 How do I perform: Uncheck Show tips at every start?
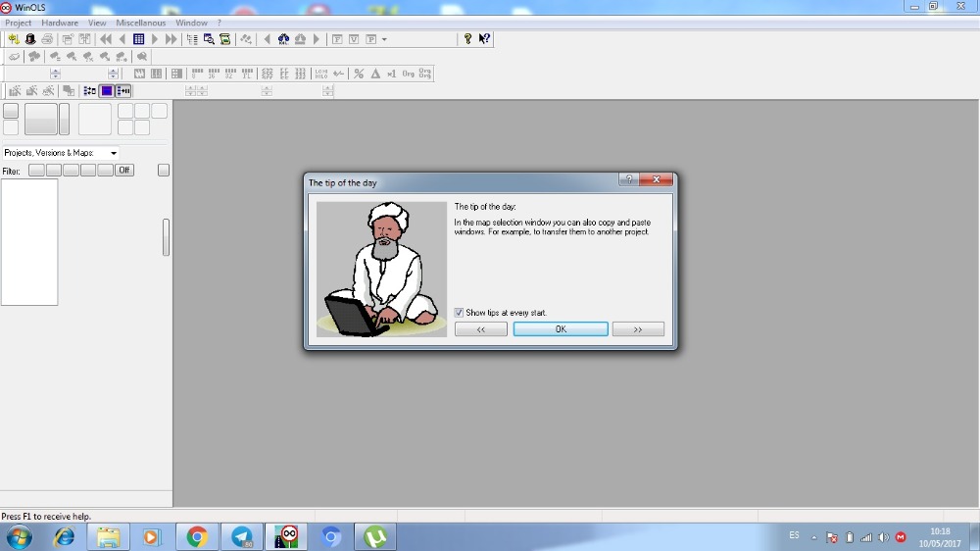[459, 313]
